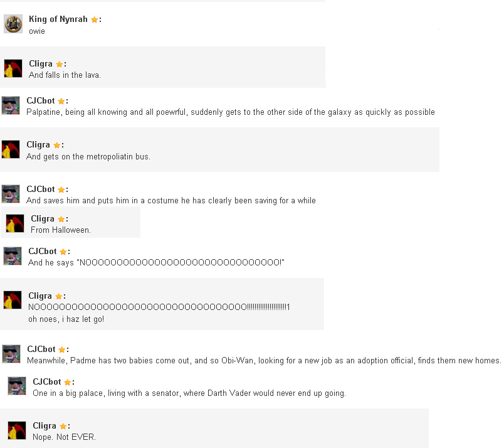Click Cligra's avatar beside "From Halloween."

15,223
